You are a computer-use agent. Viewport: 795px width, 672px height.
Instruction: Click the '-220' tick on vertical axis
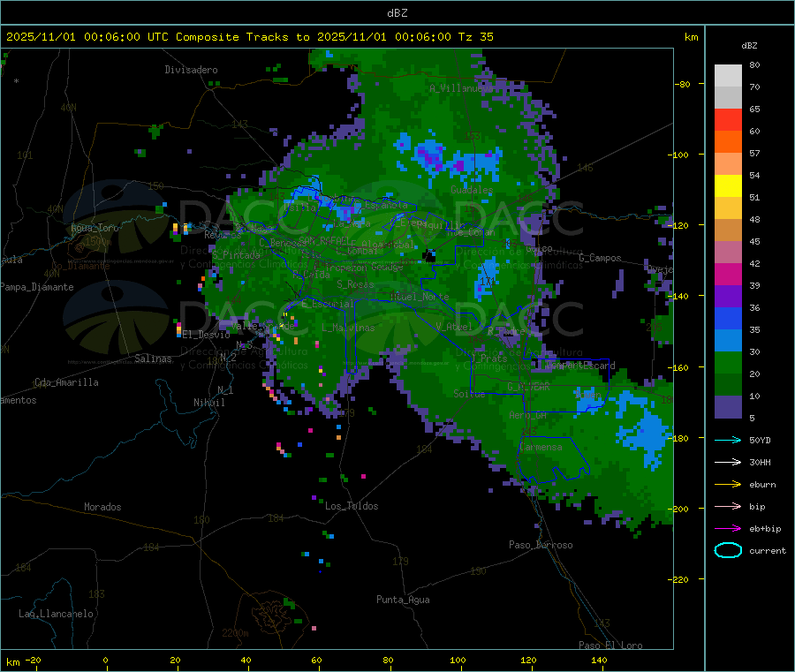click(679, 579)
